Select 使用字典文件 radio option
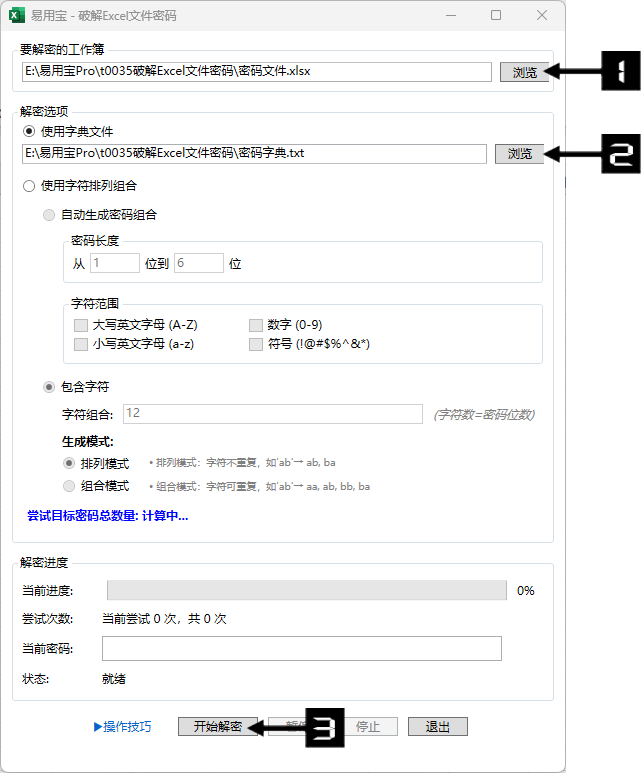The image size is (642, 773). [29, 131]
